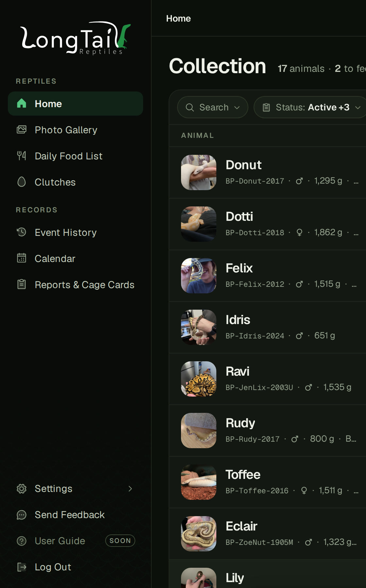Open Settings in the sidebar
This screenshot has width=366, height=588.
tap(75, 489)
